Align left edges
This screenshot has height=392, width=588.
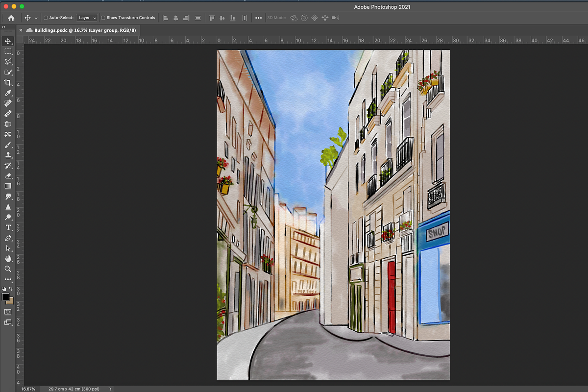pyautogui.click(x=165, y=18)
